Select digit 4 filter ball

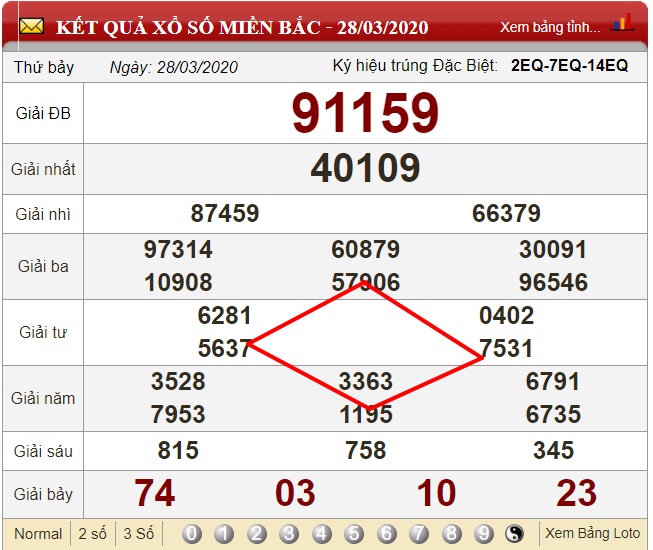(322, 534)
